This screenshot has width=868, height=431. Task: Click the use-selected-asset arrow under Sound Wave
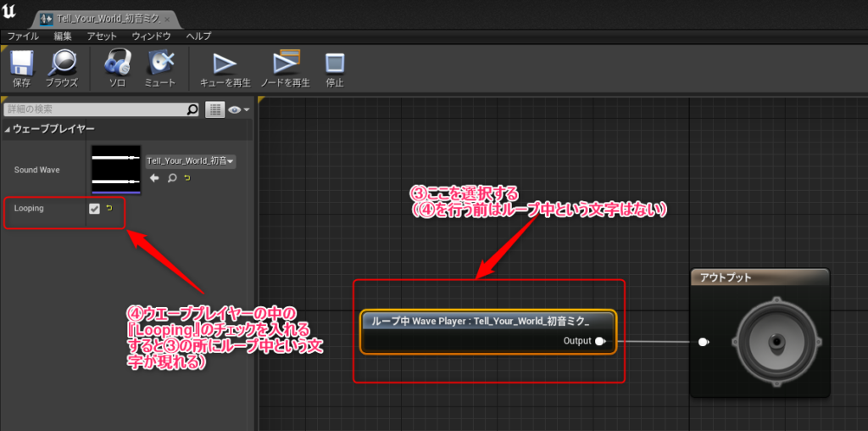[x=154, y=179]
